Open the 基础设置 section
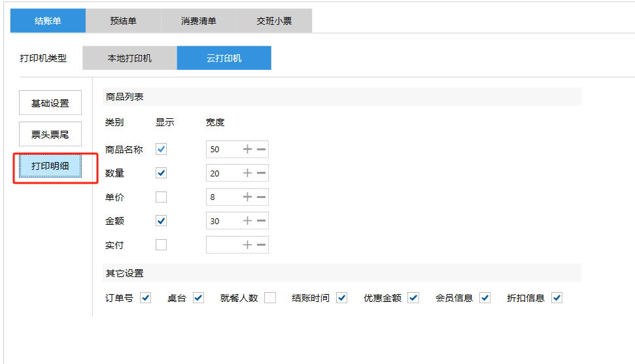This screenshot has width=635, height=364. click(50, 103)
